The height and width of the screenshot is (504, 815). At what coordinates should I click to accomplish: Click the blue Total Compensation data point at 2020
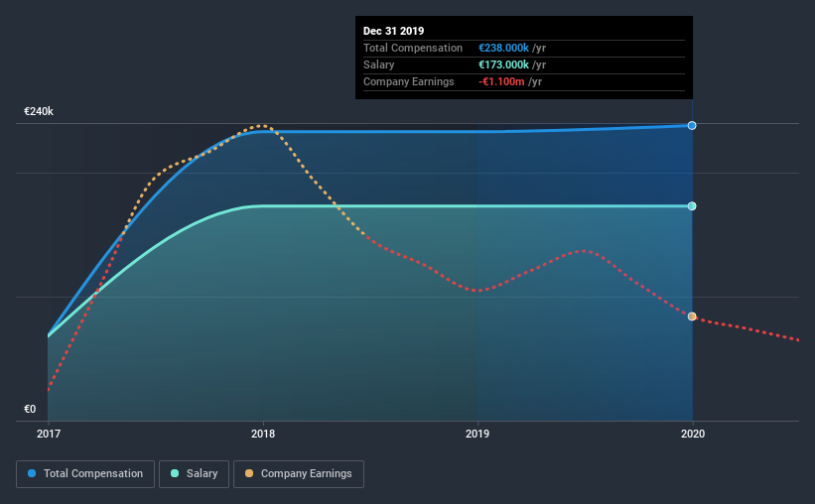tap(692, 125)
